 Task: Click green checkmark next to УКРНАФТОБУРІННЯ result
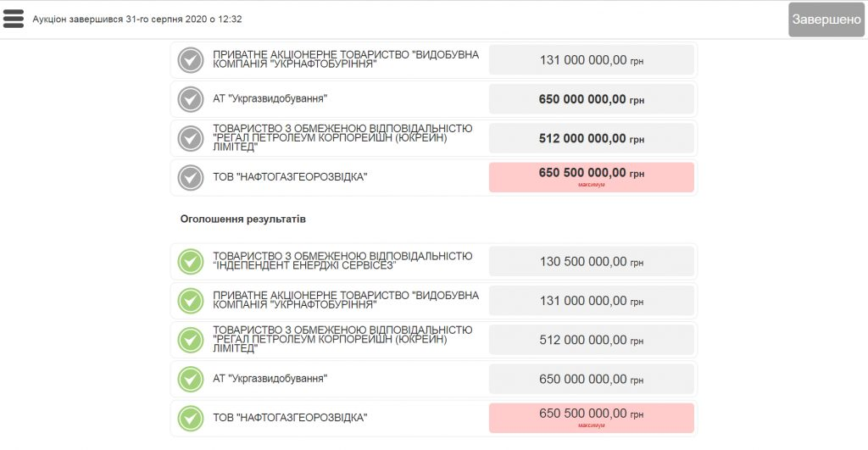click(191, 301)
